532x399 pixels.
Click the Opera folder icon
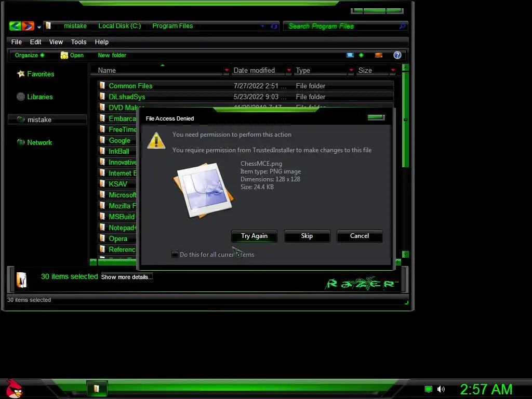[x=102, y=238]
